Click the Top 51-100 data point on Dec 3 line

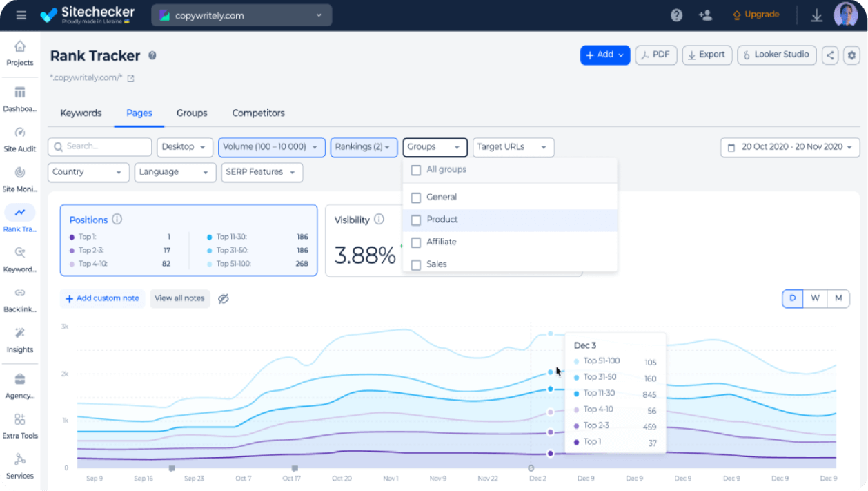pos(551,334)
